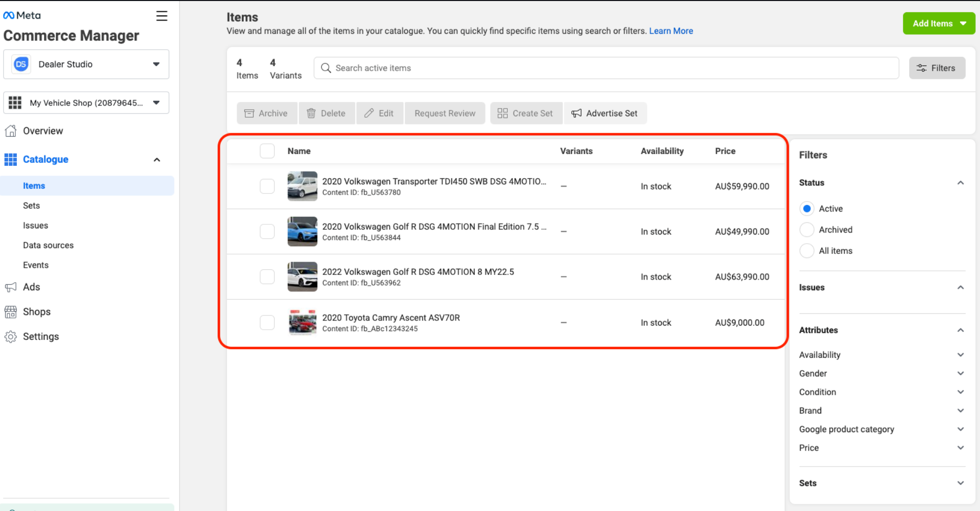Open Sets in the sidebar
Screen dimensions: 980x511
31,205
